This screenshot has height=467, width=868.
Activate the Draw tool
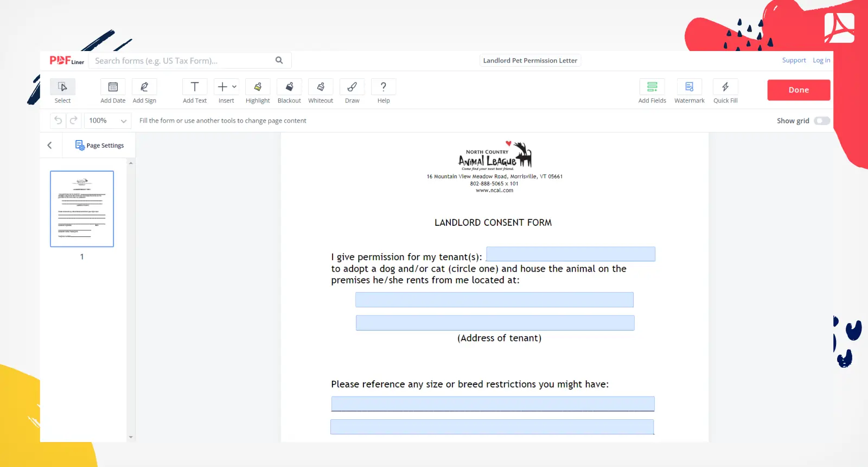[x=352, y=91]
